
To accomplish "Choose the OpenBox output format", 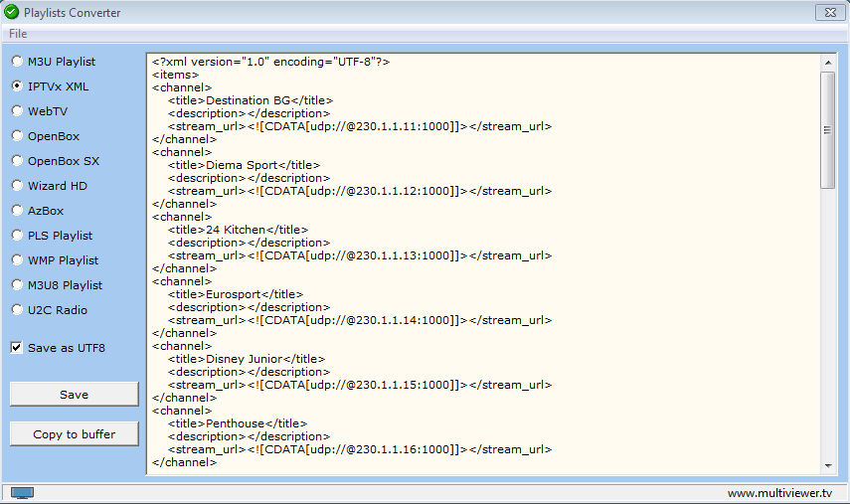I will (17, 136).
